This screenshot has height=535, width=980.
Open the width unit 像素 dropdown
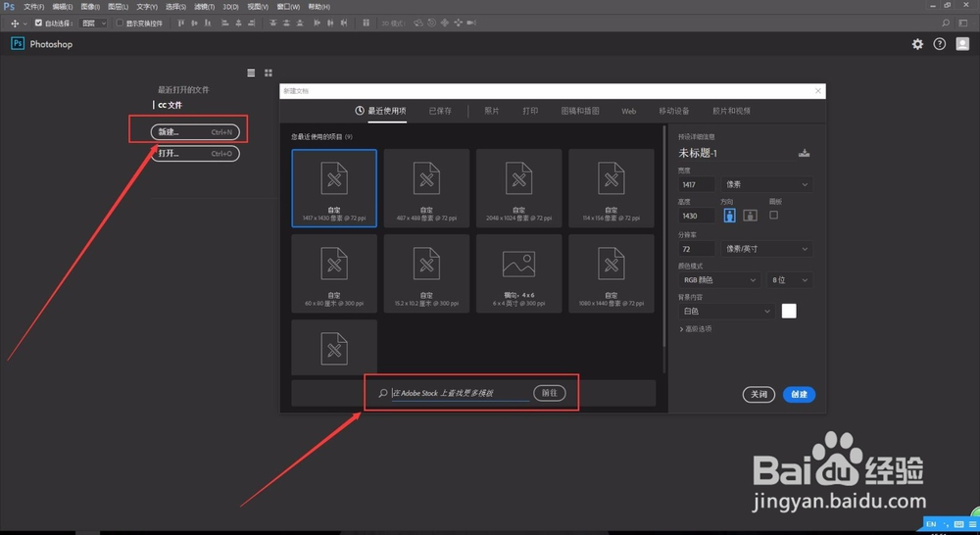tap(767, 184)
